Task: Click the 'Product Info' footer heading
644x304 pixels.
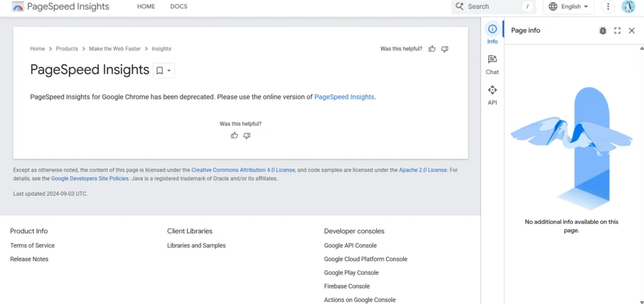Action: tap(29, 231)
